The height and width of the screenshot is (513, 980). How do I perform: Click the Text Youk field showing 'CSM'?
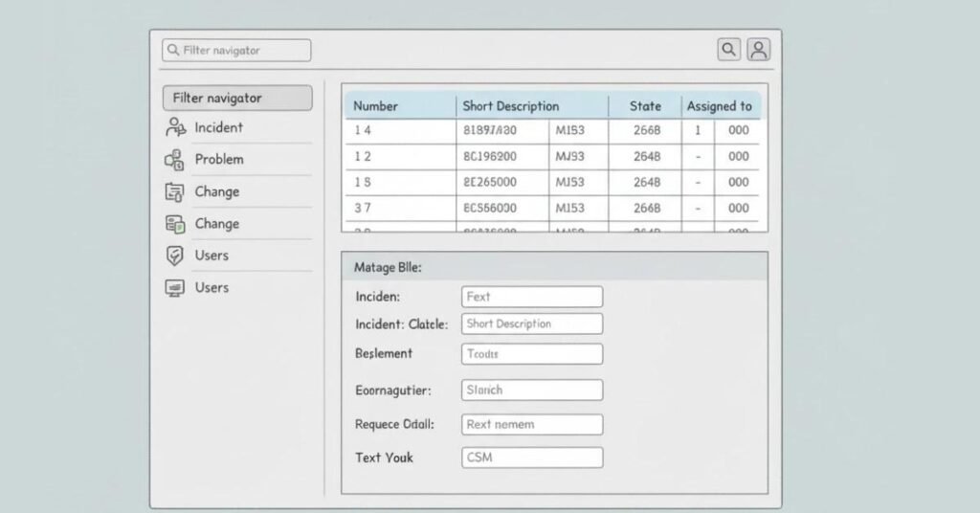pos(532,457)
